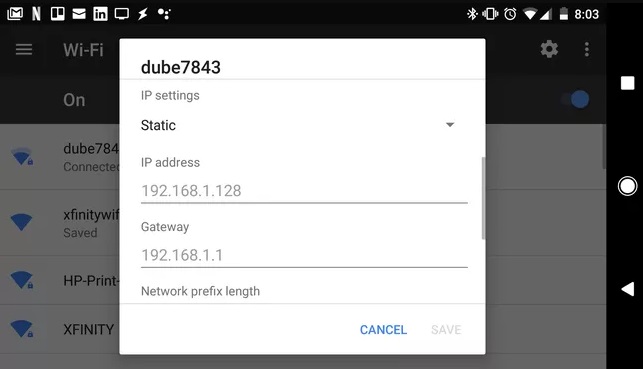Tap the Gmail notification icon in status bar
Screen dimensions: 643x369
pyautogui.click(x=15, y=14)
